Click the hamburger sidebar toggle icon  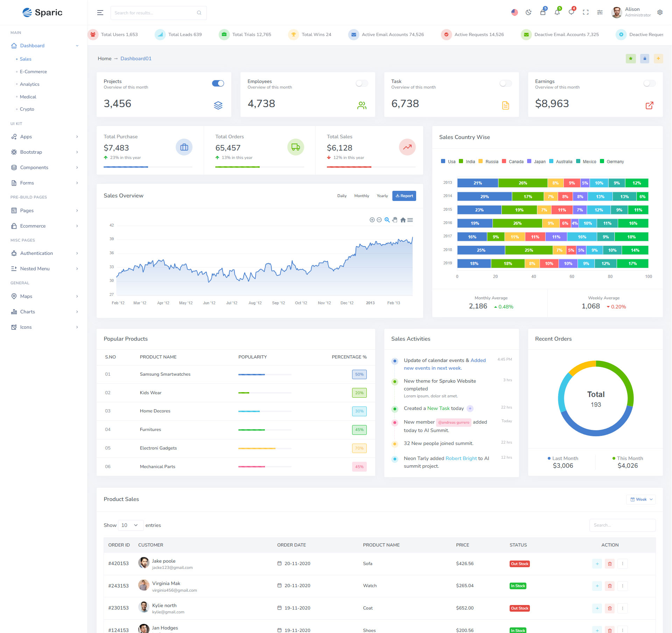click(x=100, y=13)
